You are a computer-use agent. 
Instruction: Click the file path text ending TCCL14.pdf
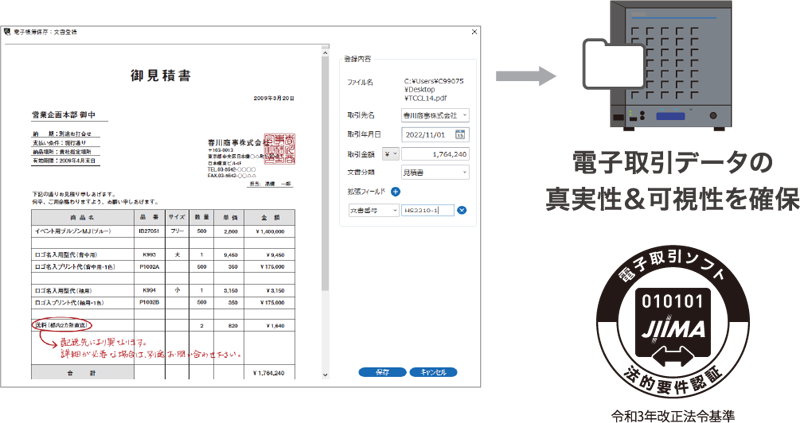434,89
